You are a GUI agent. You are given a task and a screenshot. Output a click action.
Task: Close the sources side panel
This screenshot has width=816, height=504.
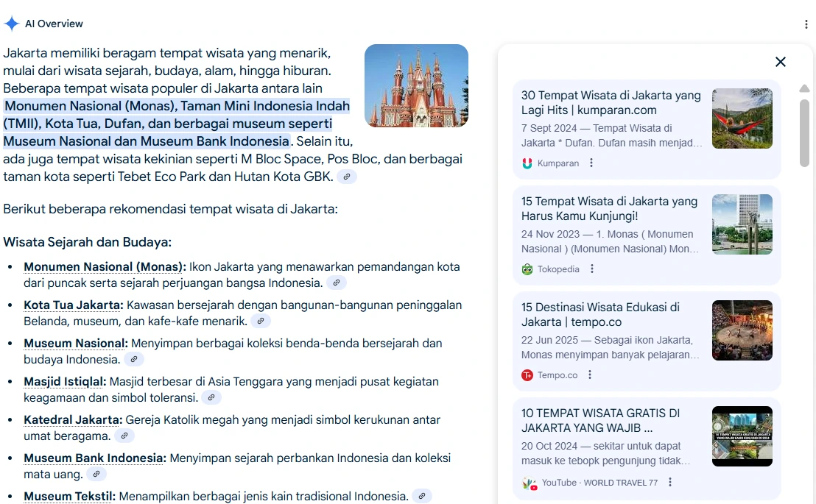pos(780,62)
